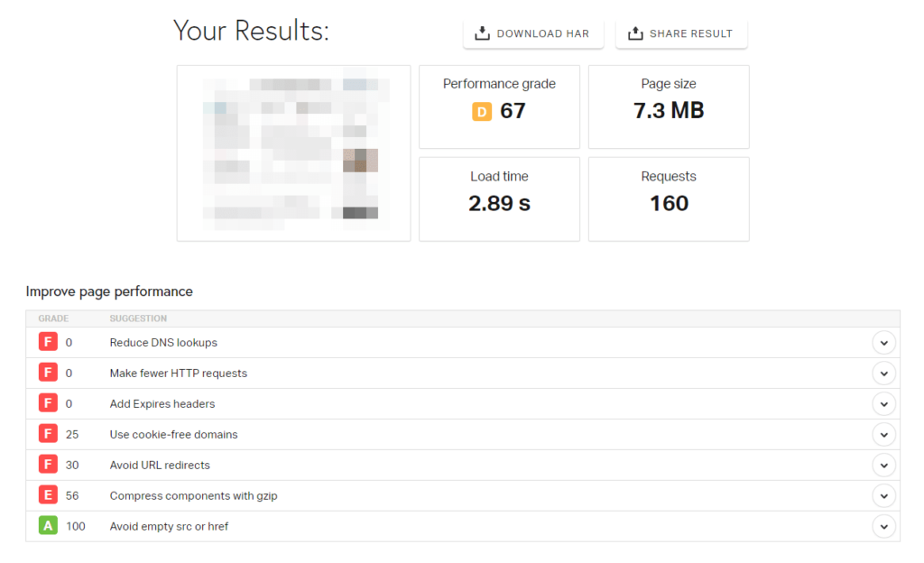Click the A badge next to Avoid empty src
This screenshot has height=563, width=924.
click(47, 526)
